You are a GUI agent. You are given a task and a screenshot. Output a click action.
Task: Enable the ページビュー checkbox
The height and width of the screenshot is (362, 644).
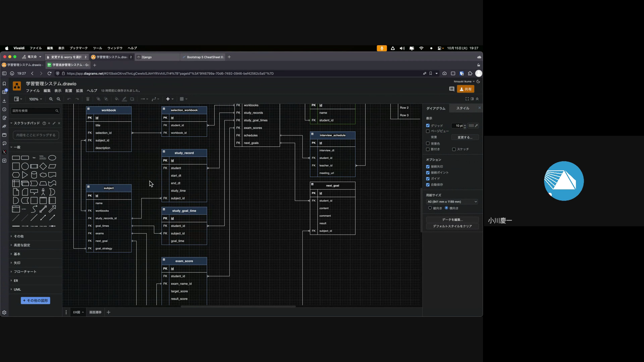[x=428, y=131]
